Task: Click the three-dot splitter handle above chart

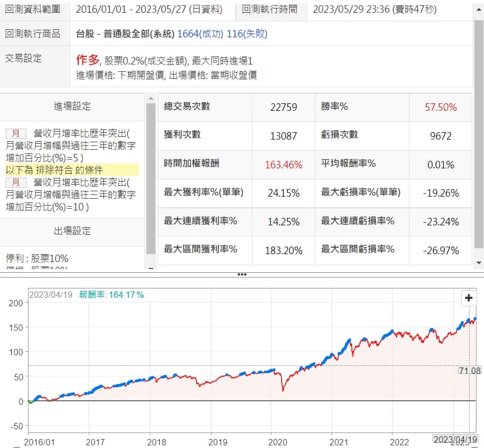Action: pyautogui.click(x=242, y=274)
